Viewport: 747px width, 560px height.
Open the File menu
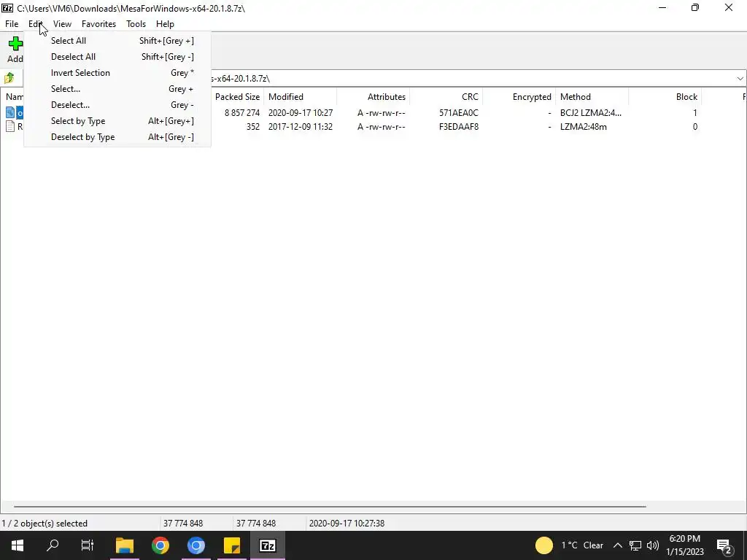[x=12, y=24]
